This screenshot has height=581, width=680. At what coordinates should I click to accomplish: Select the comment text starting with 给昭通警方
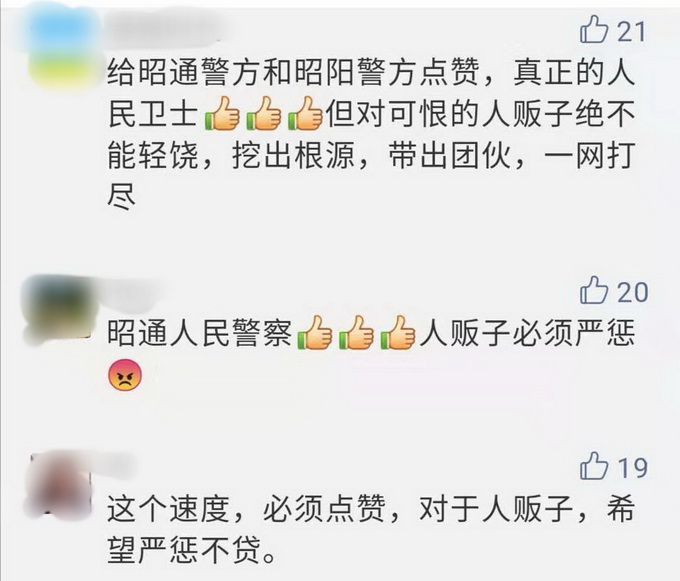click(371, 135)
